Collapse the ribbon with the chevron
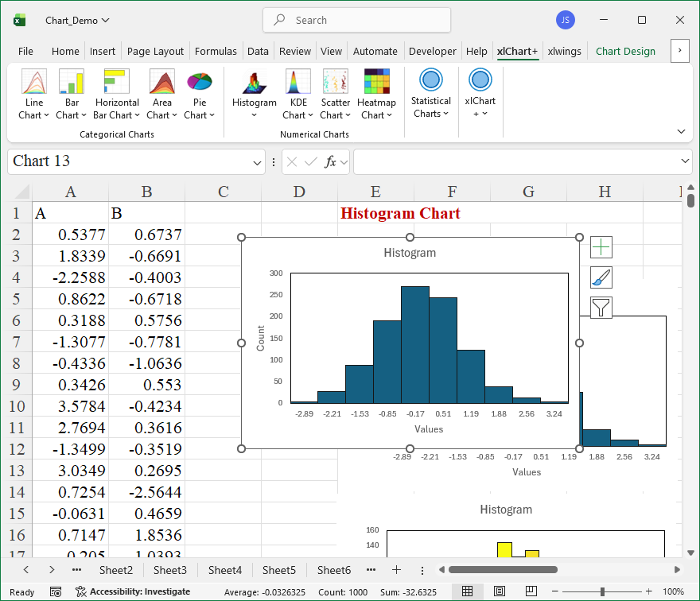Screen dimensions: 700x601 (x=681, y=131)
